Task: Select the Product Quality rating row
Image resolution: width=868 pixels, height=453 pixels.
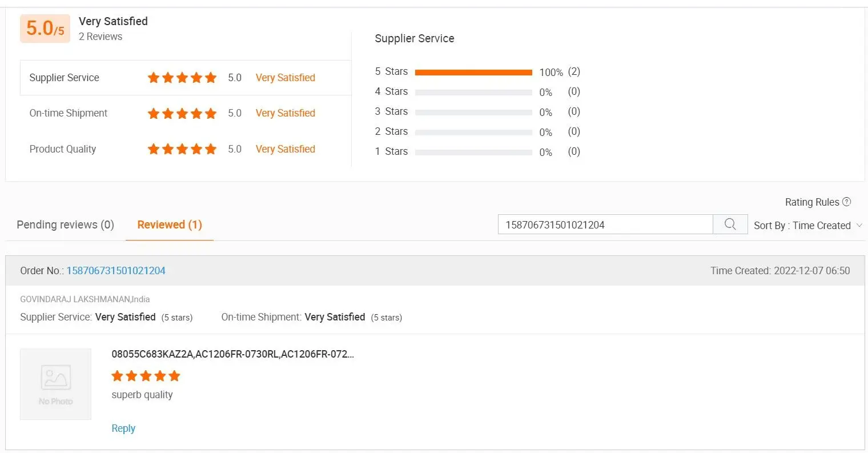Action: tap(186, 149)
